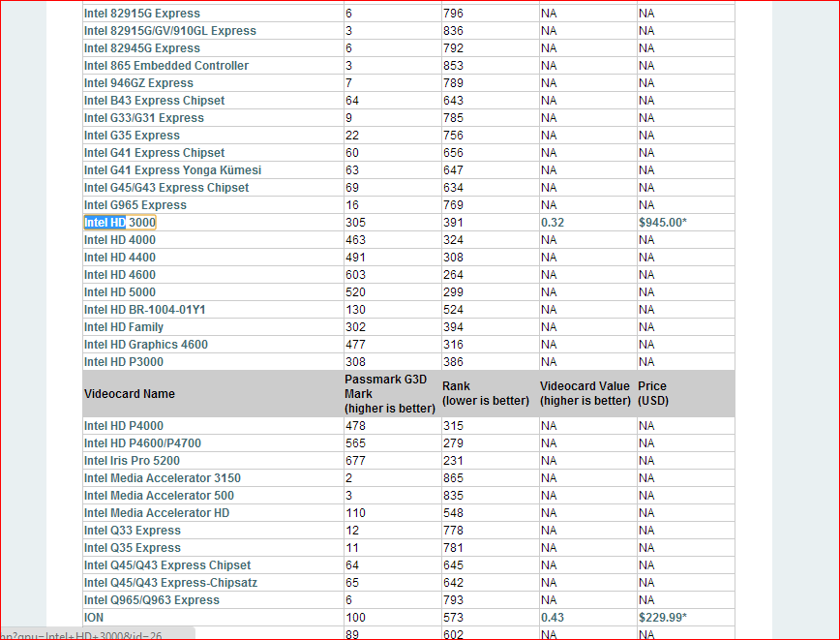Click the G3D score 305 for Intel HD 3000
This screenshot has width=840, height=640.
tap(356, 223)
